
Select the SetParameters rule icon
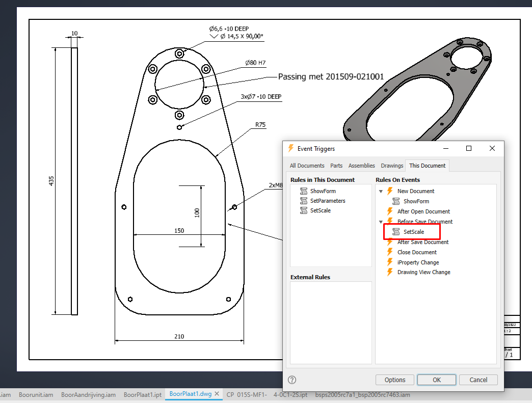pyautogui.click(x=304, y=201)
